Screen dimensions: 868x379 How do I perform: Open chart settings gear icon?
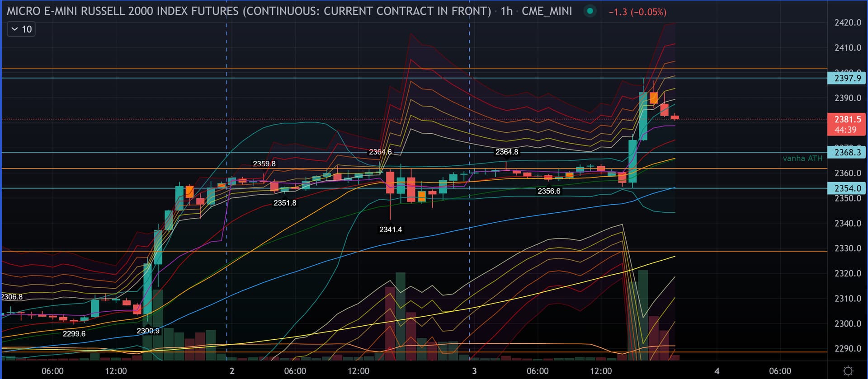coord(848,371)
